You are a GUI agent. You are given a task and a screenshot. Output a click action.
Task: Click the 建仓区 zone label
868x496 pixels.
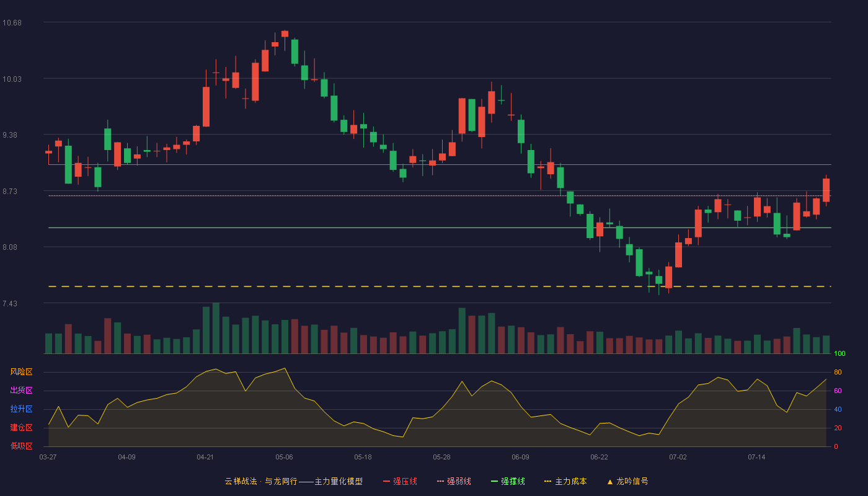21,428
